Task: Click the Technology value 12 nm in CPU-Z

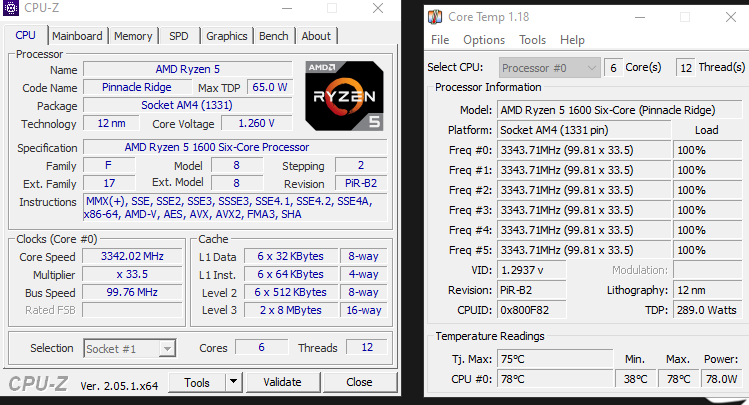Action: coord(111,123)
